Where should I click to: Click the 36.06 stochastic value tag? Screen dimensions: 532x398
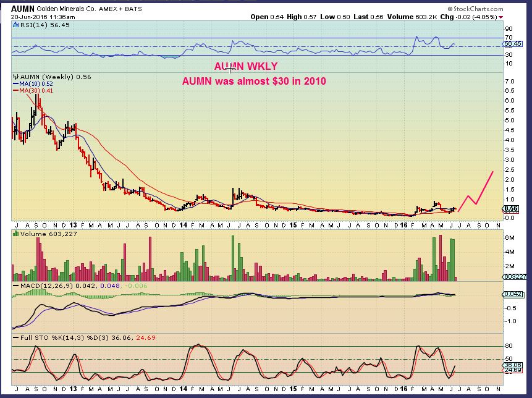tap(512, 365)
